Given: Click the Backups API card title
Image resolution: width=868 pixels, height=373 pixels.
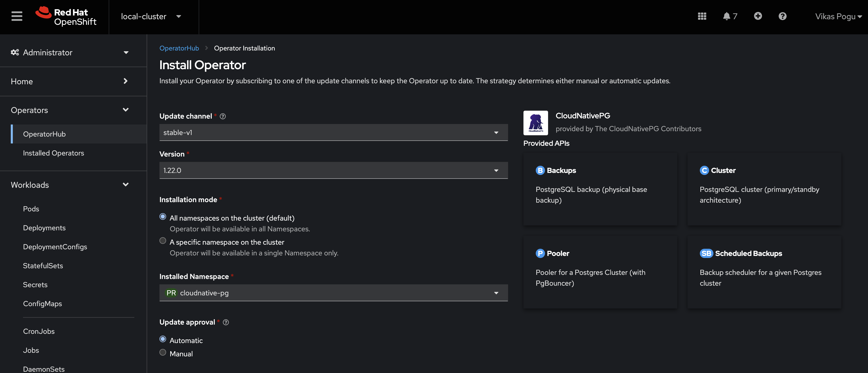Looking at the screenshot, I should tap(561, 170).
